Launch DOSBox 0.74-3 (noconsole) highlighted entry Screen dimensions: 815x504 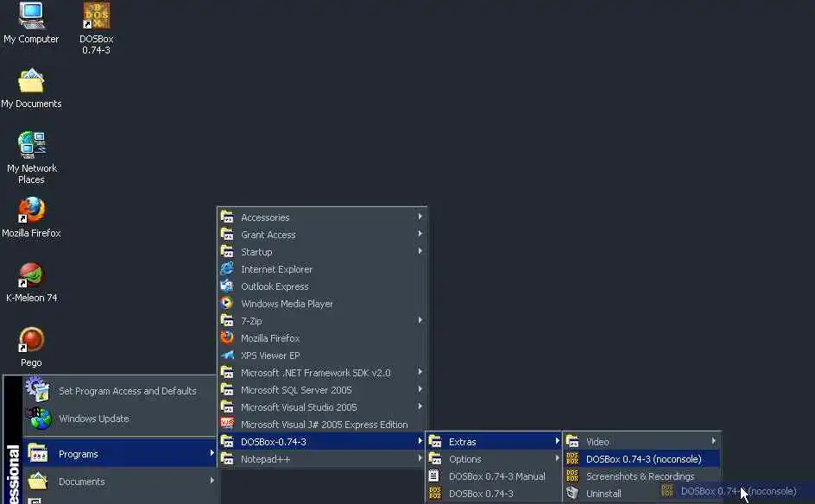tap(642, 459)
